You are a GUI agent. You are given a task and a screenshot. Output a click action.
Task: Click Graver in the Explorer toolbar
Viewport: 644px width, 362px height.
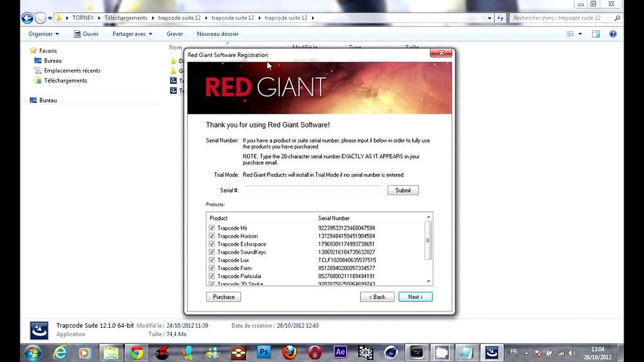click(x=175, y=34)
